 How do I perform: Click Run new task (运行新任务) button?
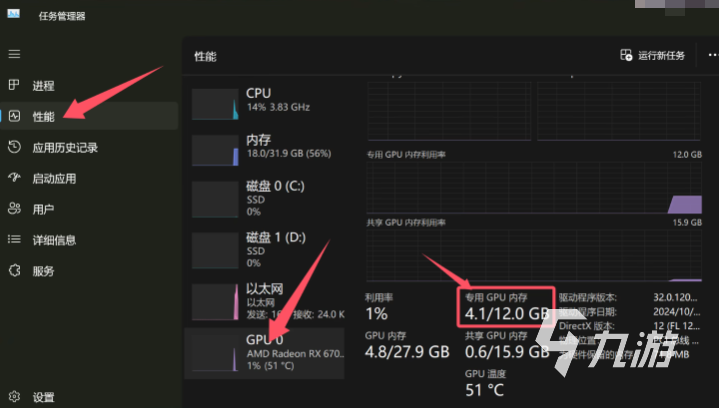pos(652,55)
